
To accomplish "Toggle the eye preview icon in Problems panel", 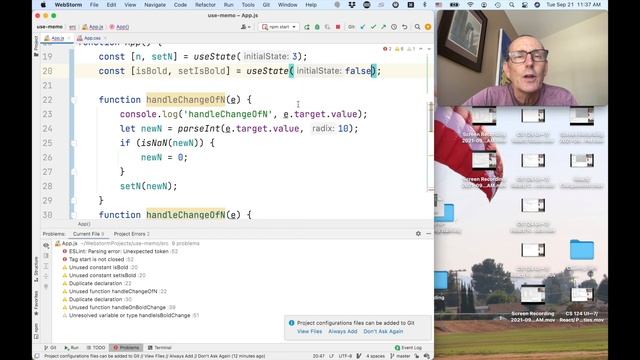I will (46, 245).
